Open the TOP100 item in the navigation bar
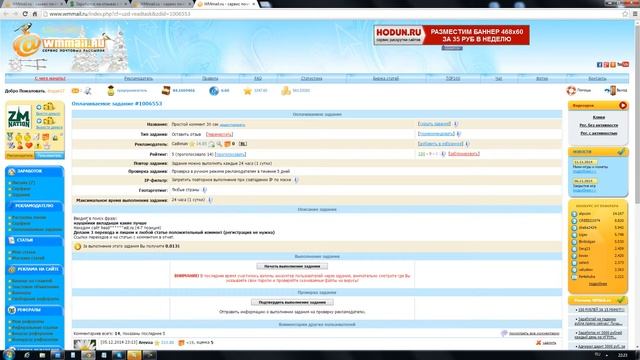 pos(453,78)
